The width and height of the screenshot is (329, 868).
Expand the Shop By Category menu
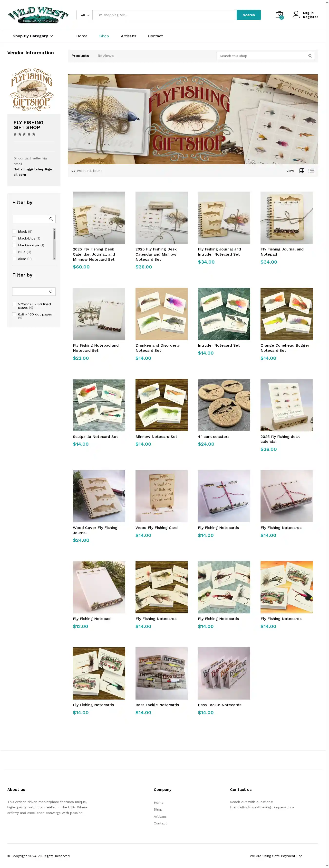(x=33, y=36)
